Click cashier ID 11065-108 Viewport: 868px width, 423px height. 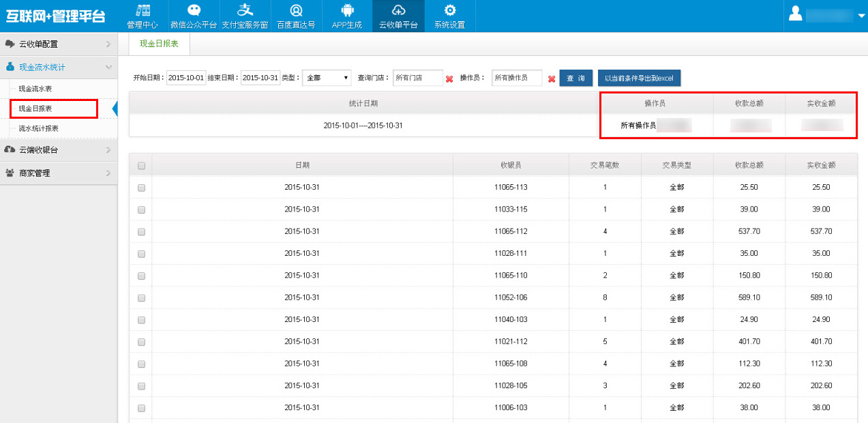[x=511, y=364]
